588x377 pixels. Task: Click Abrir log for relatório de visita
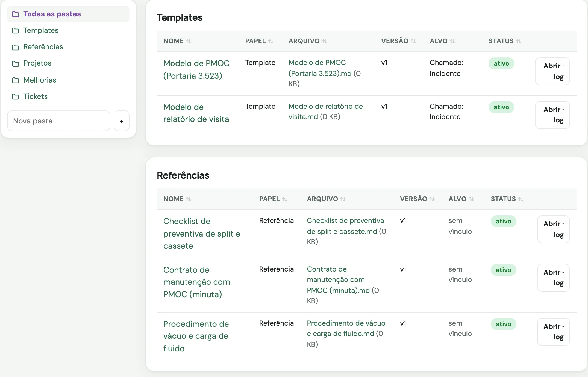point(552,115)
